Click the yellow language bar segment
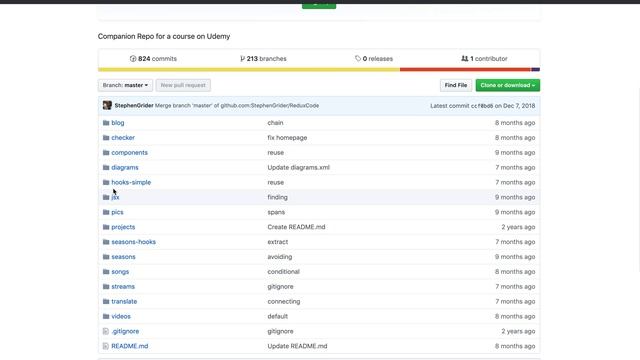The width and height of the screenshot is (640, 360). (249, 69)
